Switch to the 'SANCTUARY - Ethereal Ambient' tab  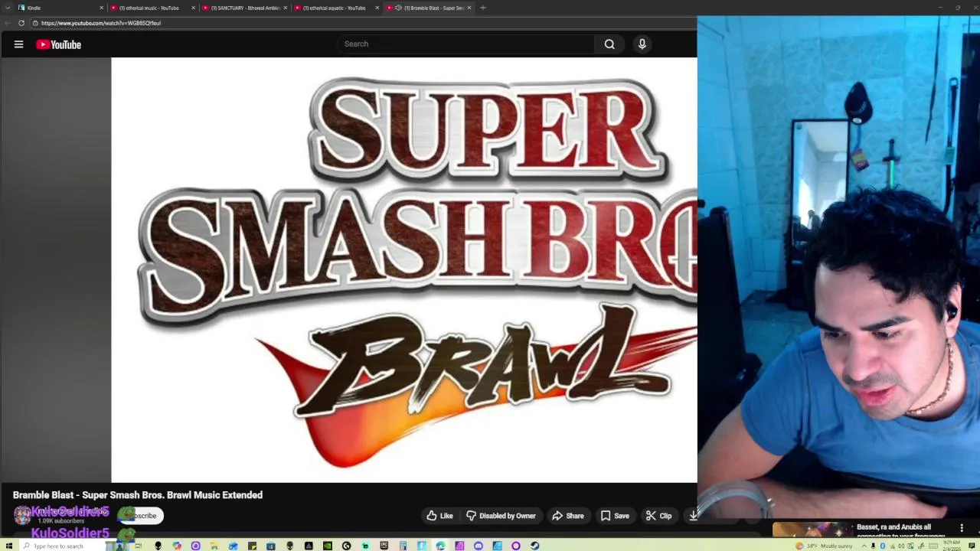click(x=245, y=8)
